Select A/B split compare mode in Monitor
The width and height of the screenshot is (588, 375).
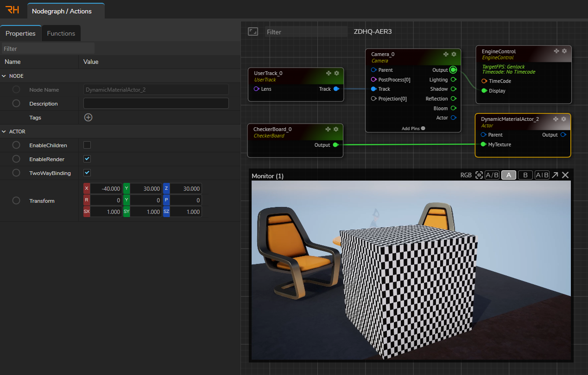(x=492, y=175)
